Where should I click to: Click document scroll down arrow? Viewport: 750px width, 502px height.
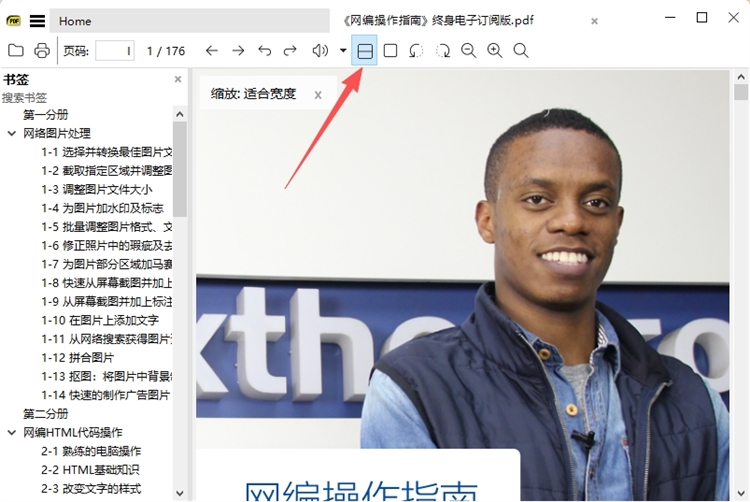741,493
